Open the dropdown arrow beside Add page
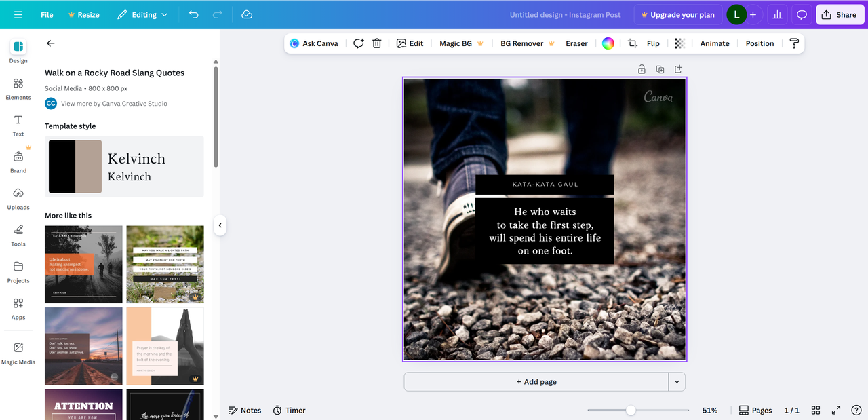 click(677, 382)
